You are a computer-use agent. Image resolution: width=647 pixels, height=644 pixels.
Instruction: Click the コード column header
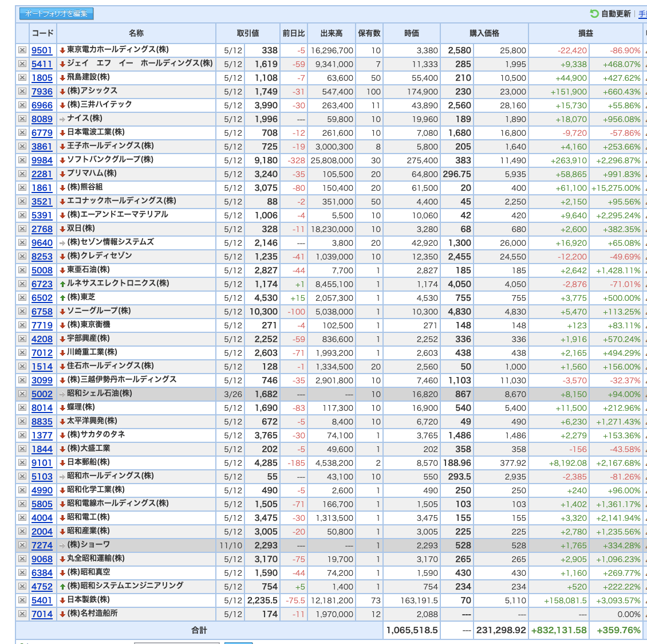tap(43, 33)
